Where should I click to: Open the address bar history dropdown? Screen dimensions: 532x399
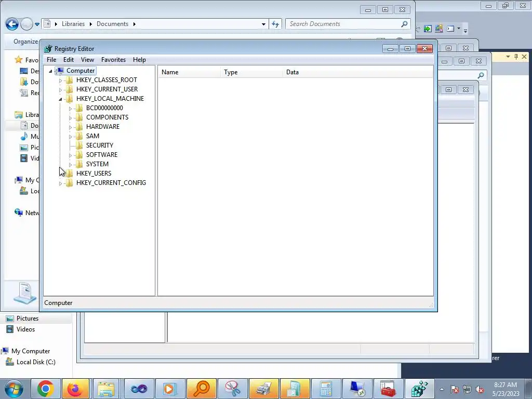[x=263, y=24]
